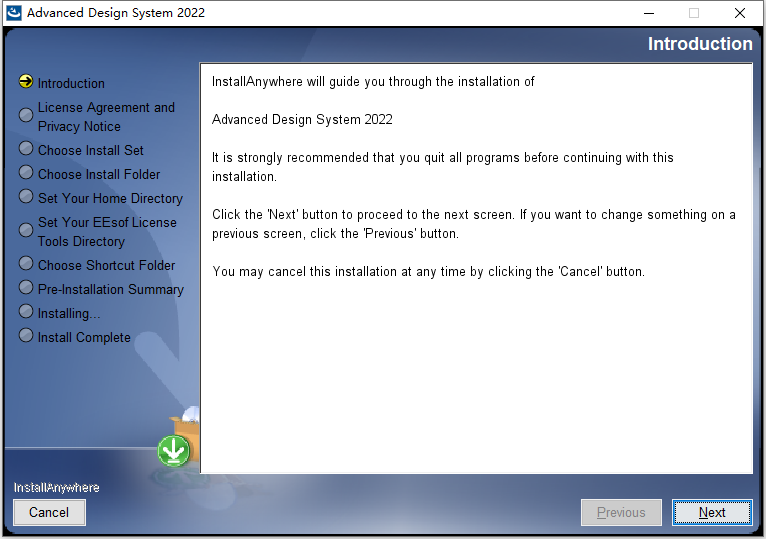Click the 'InstallAnywhere will guide you' sentence

pyautogui.click(x=373, y=81)
